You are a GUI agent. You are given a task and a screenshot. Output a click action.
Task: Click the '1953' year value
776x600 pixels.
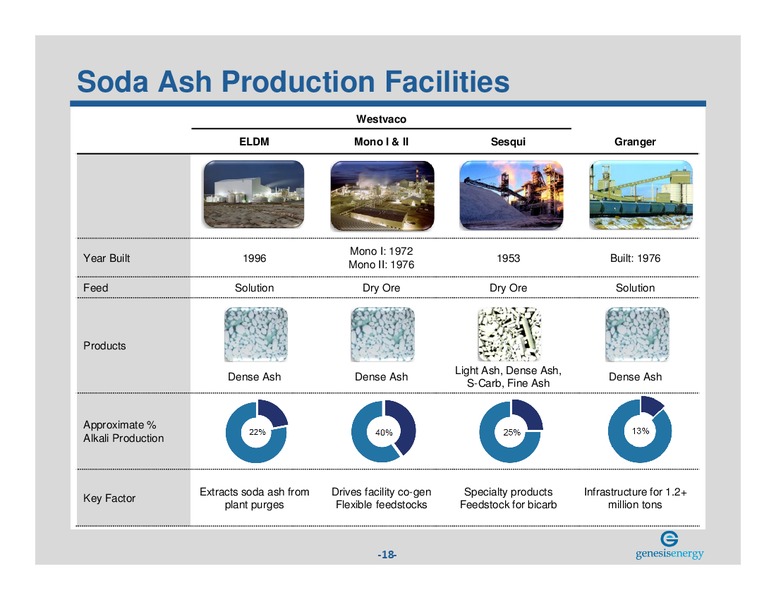pyautogui.click(x=508, y=258)
